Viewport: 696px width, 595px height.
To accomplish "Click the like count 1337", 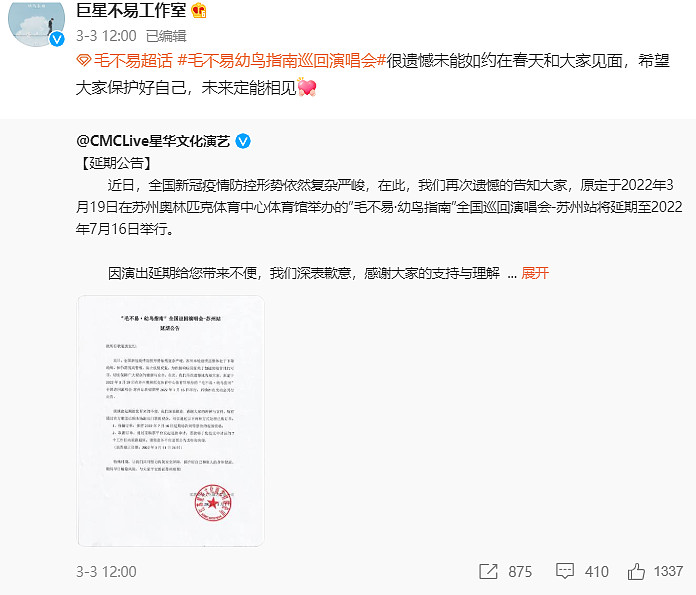I will point(668,571).
